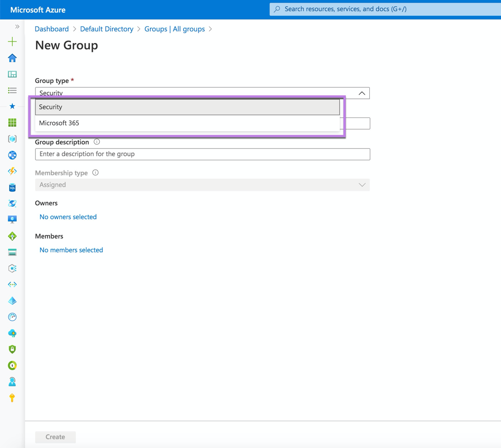501x448 pixels.
Task: Click No members selected link
Action: coord(71,250)
